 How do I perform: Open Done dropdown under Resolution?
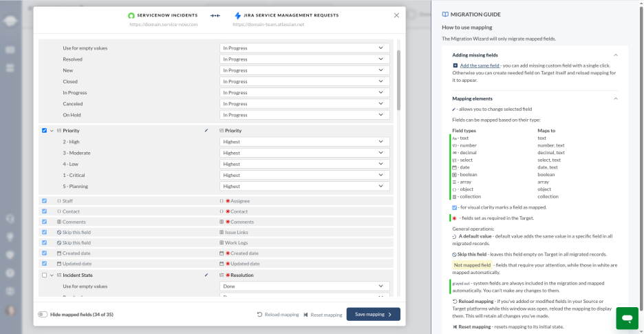304,286
